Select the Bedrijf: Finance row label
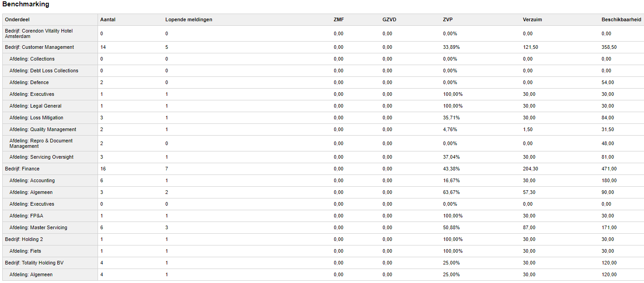This screenshot has height=283, width=644. click(x=22, y=169)
